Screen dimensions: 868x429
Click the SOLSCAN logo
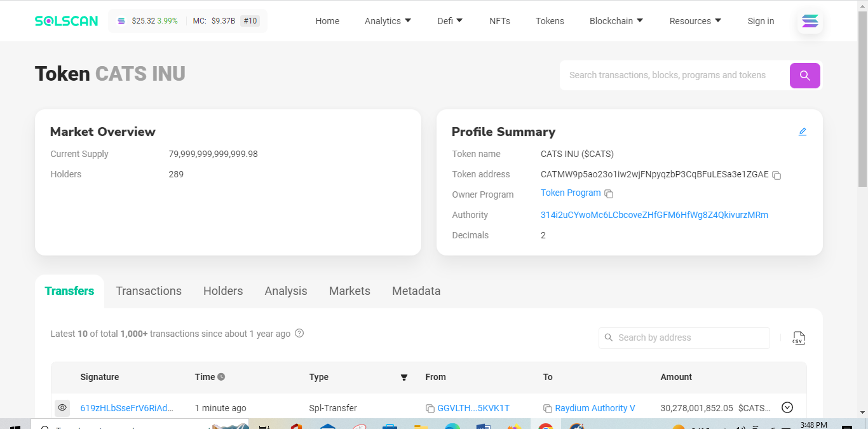pos(66,20)
